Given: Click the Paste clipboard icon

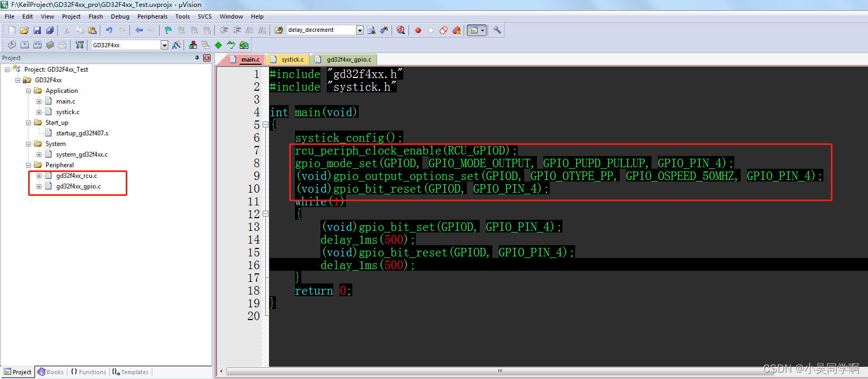Looking at the screenshot, I should (92, 30).
